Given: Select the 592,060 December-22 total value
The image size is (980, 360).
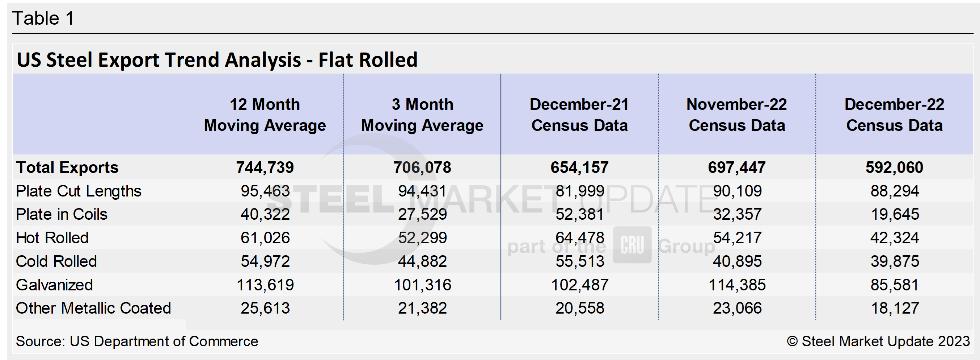Looking at the screenshot, I should click(894, 167).
